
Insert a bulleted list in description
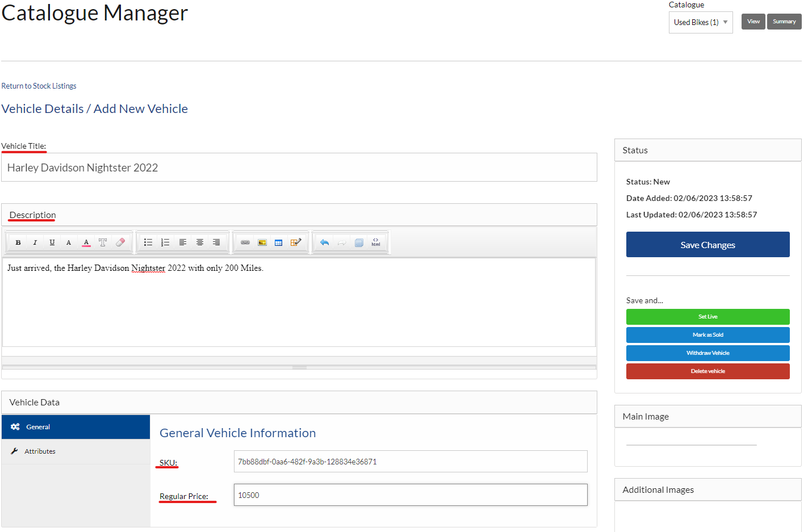(148, 242)
